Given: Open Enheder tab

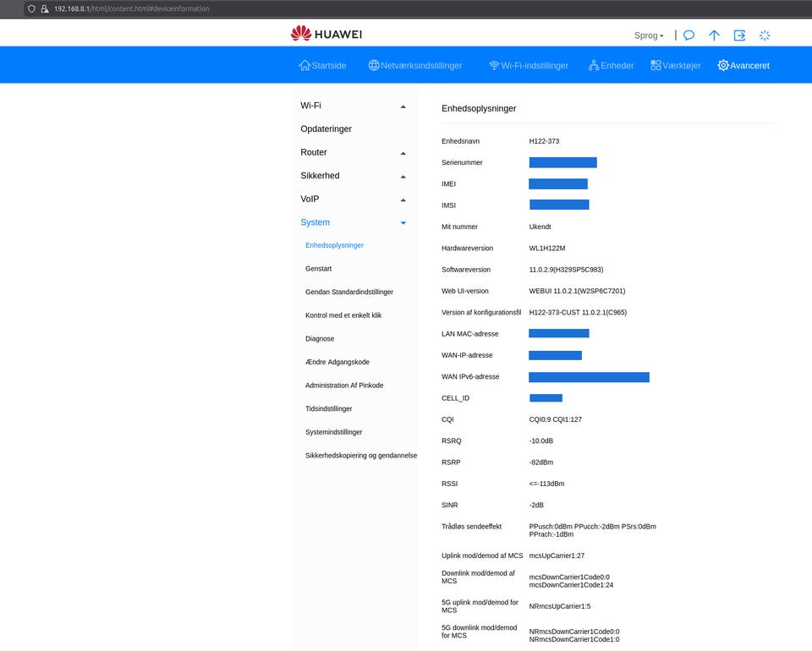Looking at the screenshot, I should click(x=611, y=65).
